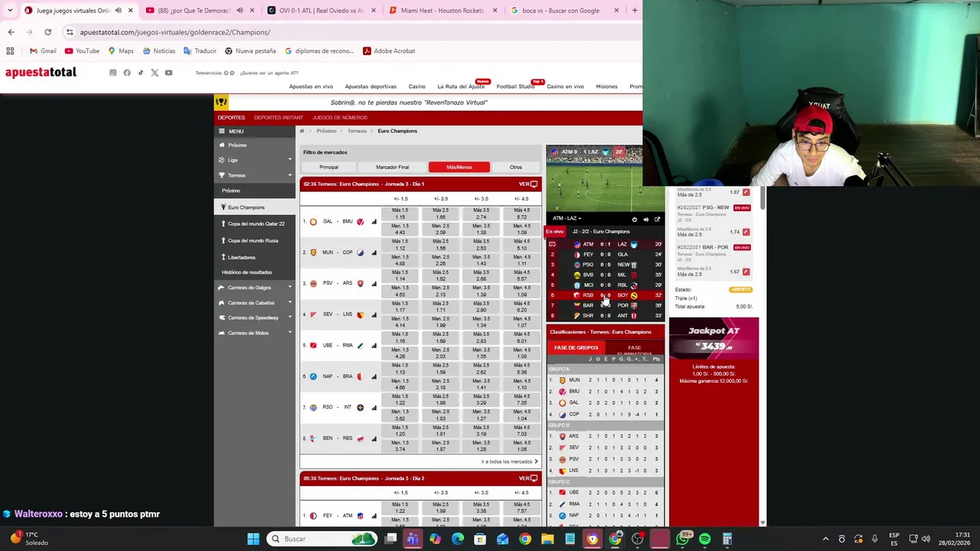Open statistics icon for RSO - INT match
The width and height of the screenshot is (980, 551).
[x=374, y=408]
